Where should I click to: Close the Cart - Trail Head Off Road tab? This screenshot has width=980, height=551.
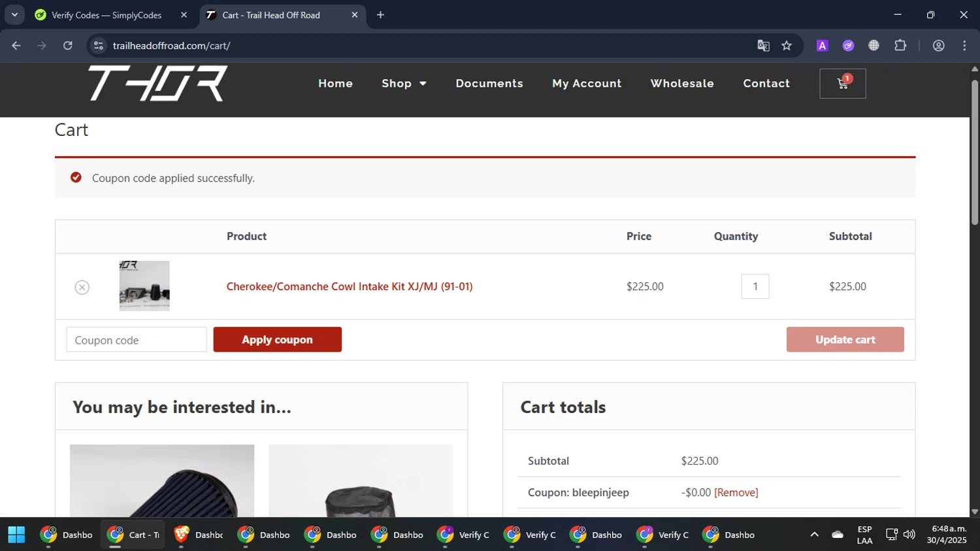coord(355,15)
